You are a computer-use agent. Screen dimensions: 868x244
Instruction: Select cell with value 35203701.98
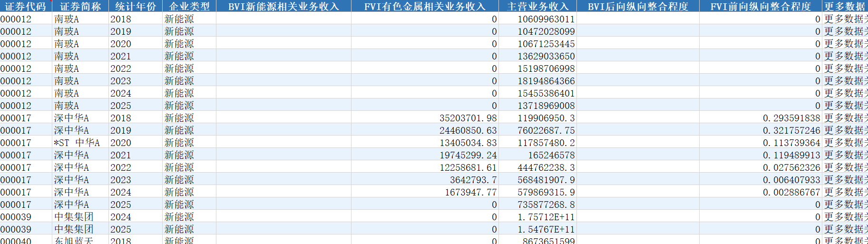425,118
